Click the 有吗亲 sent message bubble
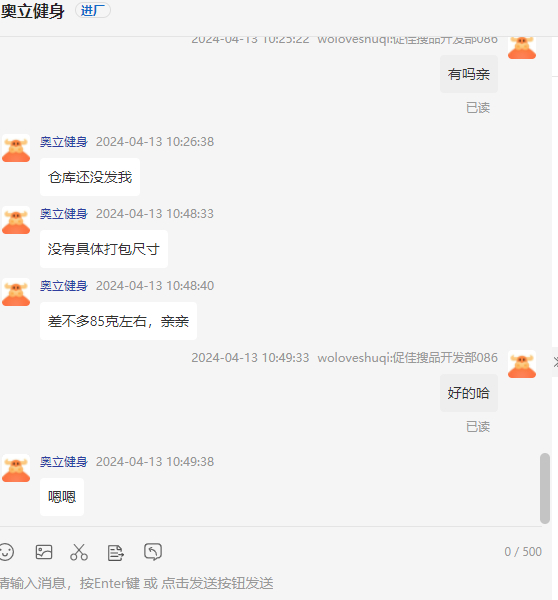 pos(469,74)
